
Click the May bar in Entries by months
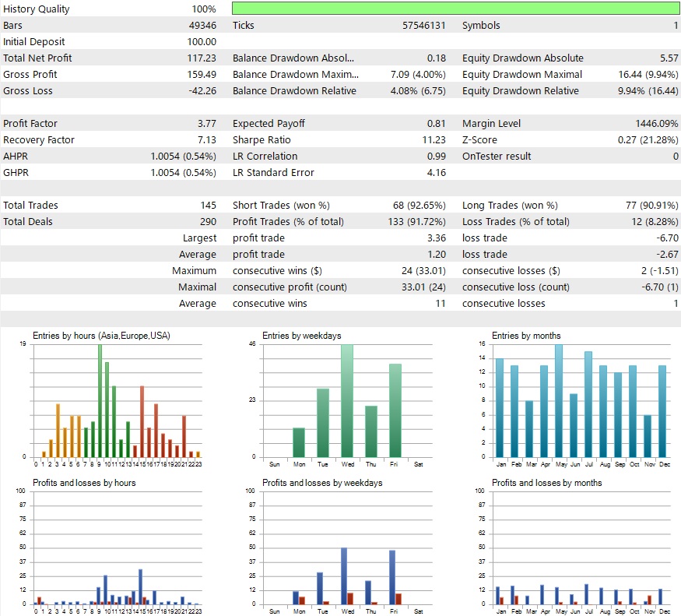[558, 400]
